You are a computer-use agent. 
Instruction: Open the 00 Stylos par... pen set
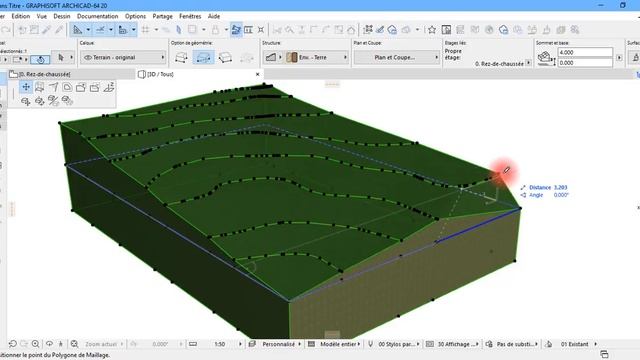pyautogui.click(x=398, y=344)
